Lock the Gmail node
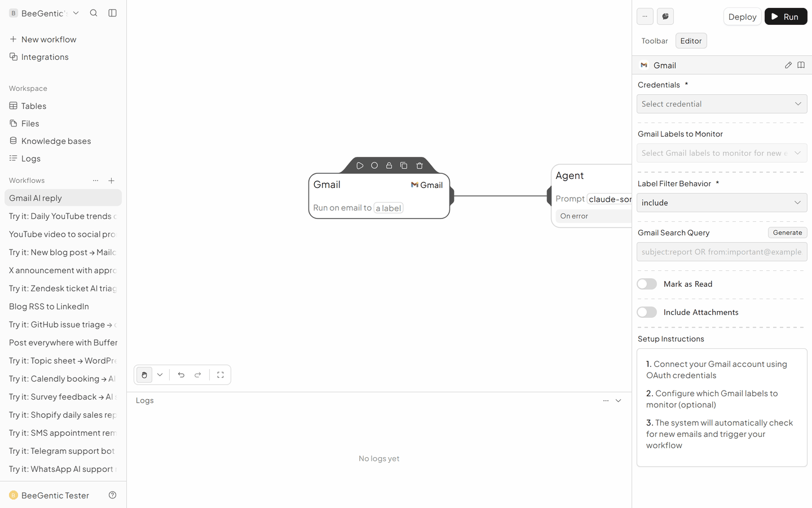Image resolution: width=812 pixels, height=508 pixels. tap(389, 165)
